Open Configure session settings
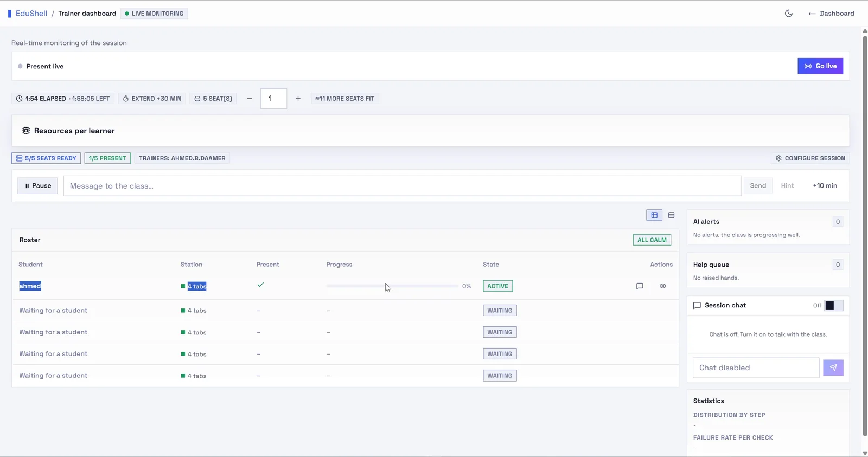 pyautogui.click(x=810, y=158)
